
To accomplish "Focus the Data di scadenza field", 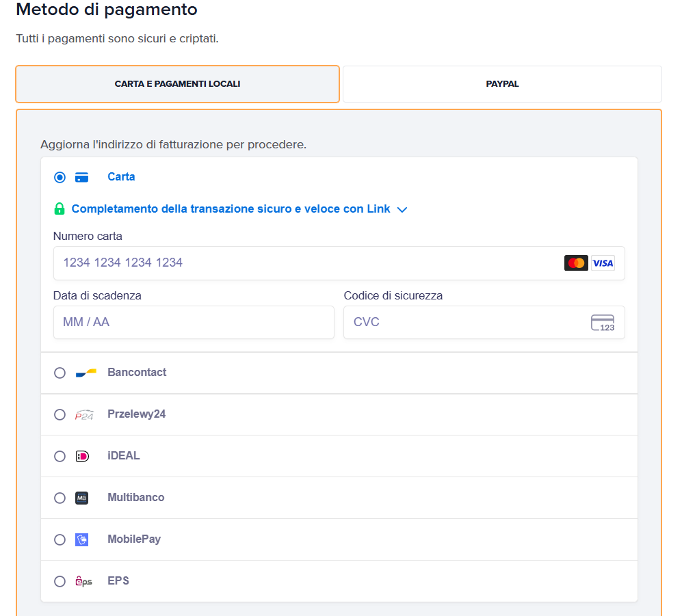I will pyautogui.click(x=194, y=322).
